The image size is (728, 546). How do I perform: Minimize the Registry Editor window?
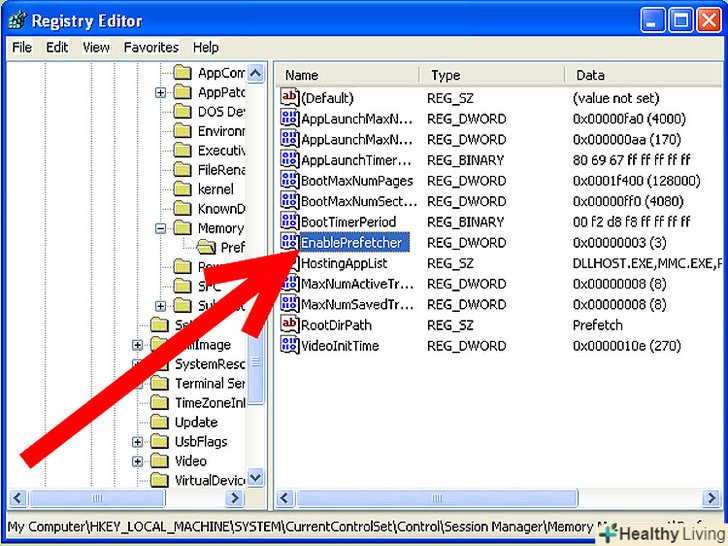pos(653,20)
